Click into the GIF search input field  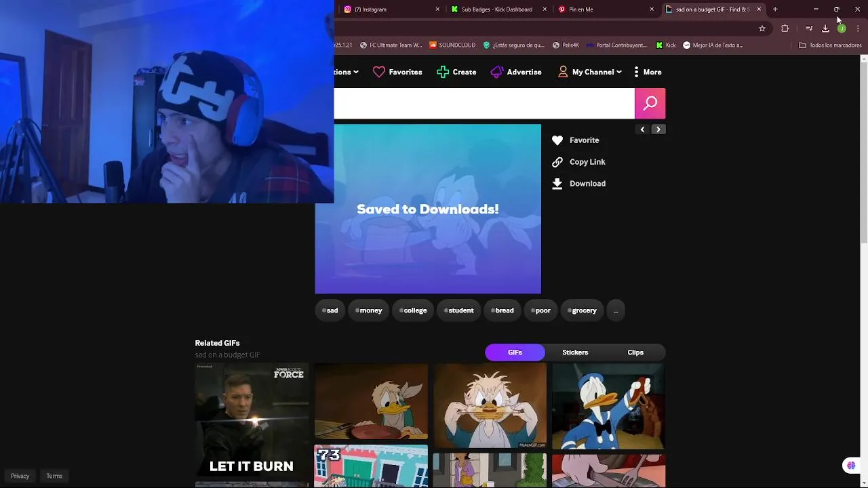click(484, 103)
